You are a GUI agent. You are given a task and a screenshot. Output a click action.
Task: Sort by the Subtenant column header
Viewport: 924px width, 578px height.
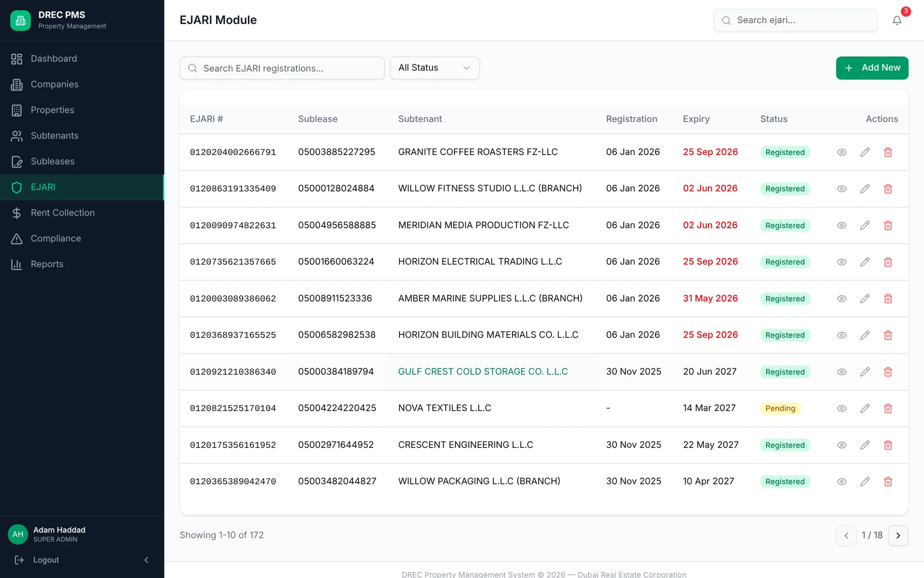click(x=420, y=119)
